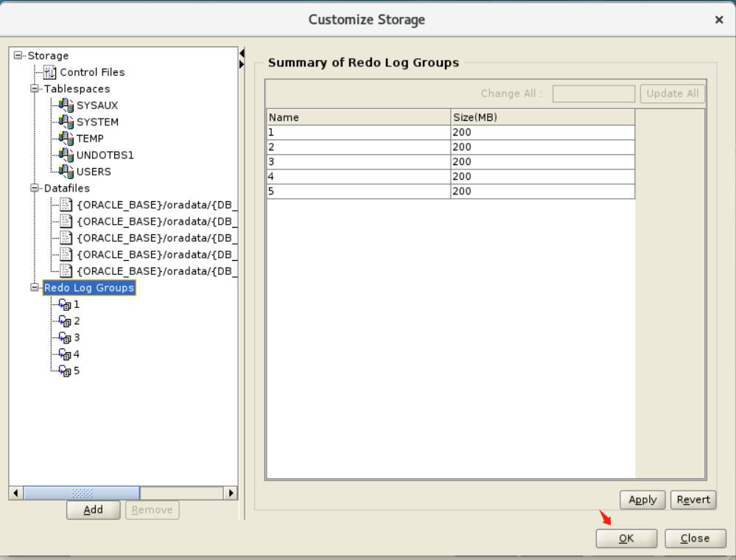Viewport: 736px width, 560px height.
Task: Click the Add button below tree
Action: pos(93,510)
